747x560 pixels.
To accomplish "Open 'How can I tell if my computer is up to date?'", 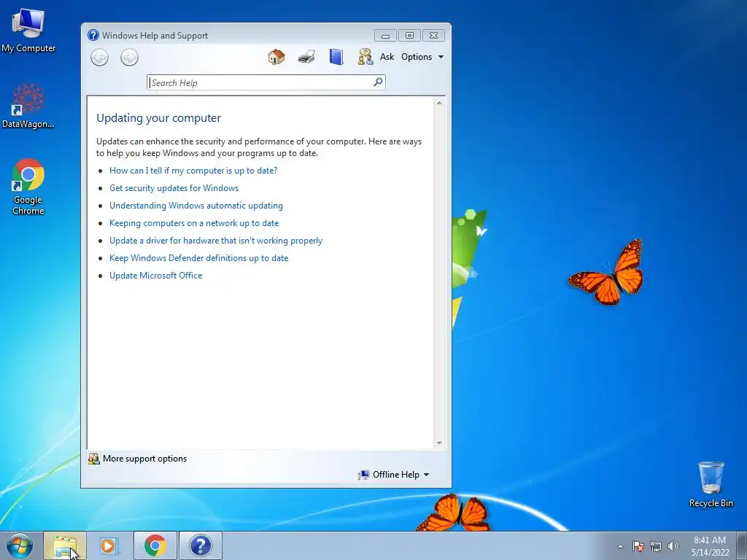I will pos(193,171).
